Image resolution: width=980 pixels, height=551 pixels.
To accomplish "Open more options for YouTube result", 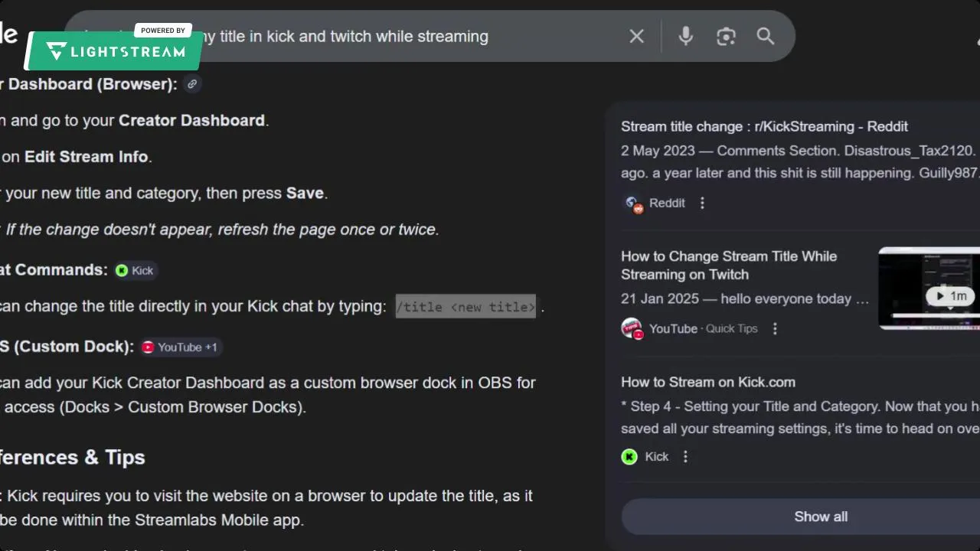I will tap(775, 328).
